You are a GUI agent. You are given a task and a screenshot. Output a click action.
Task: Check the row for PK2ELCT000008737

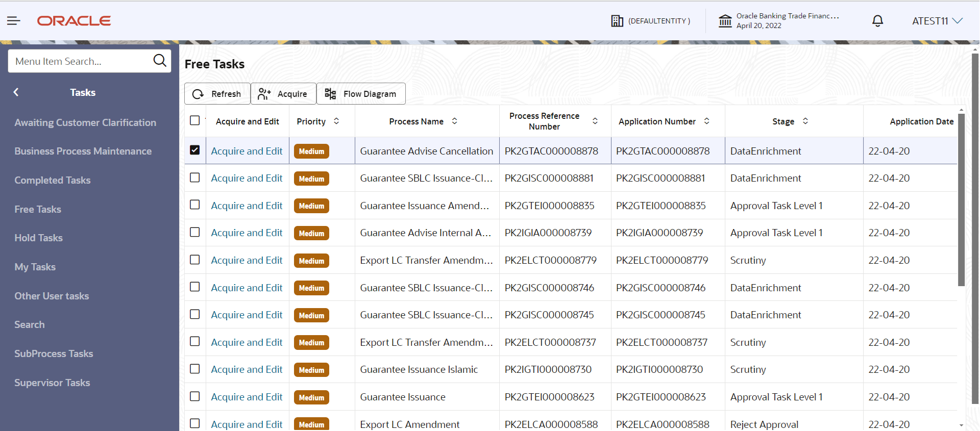(194, 341)
